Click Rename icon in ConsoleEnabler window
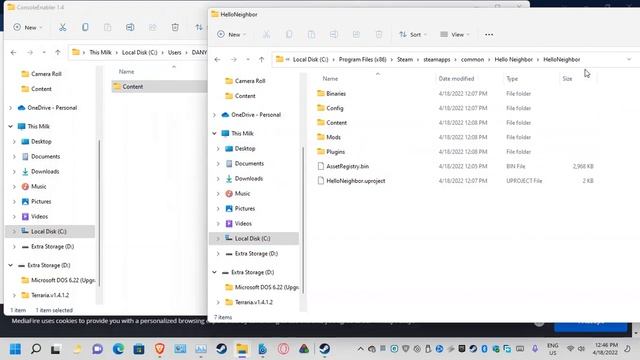The width and height of the screenshot is (640, 360). click(130, 27)
